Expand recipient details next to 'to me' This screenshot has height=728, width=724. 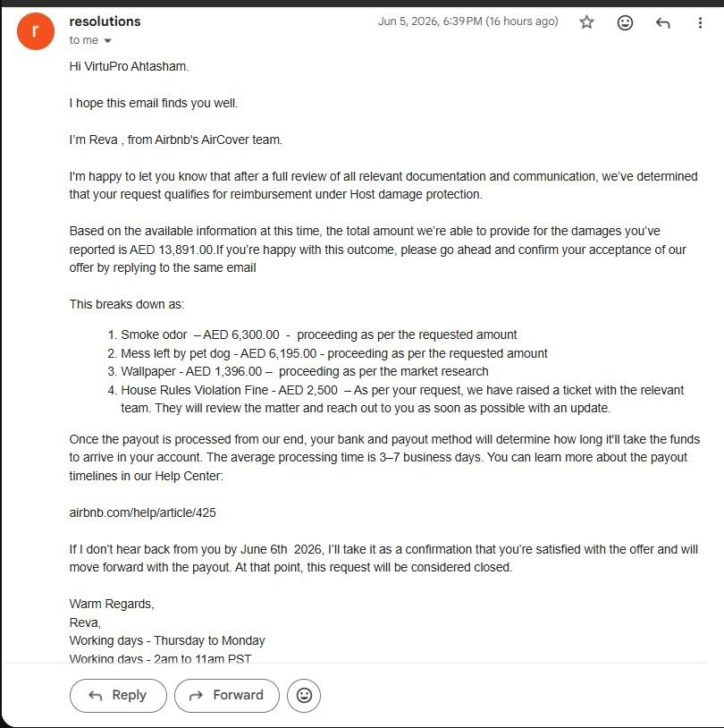[107, 41]
